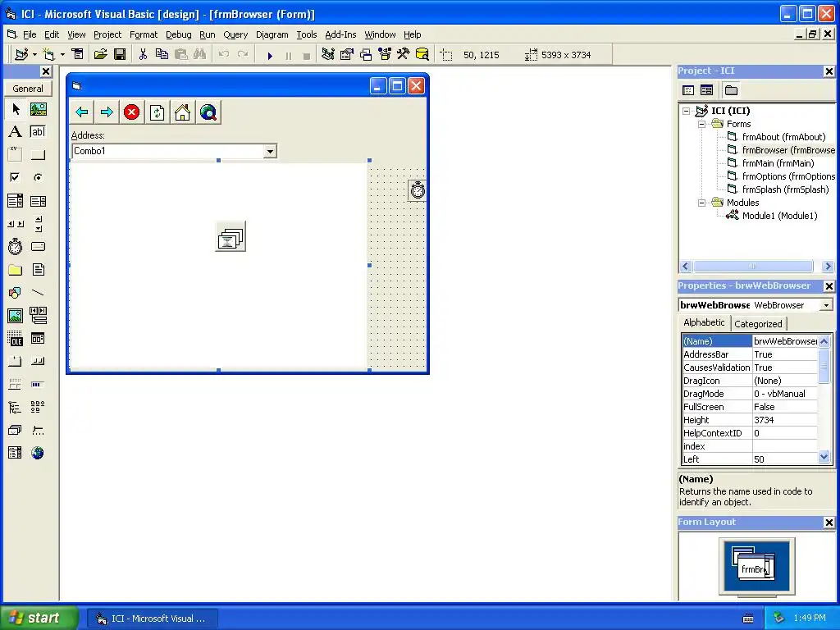Click the form's Search globe button

click(x=208, y=112)
